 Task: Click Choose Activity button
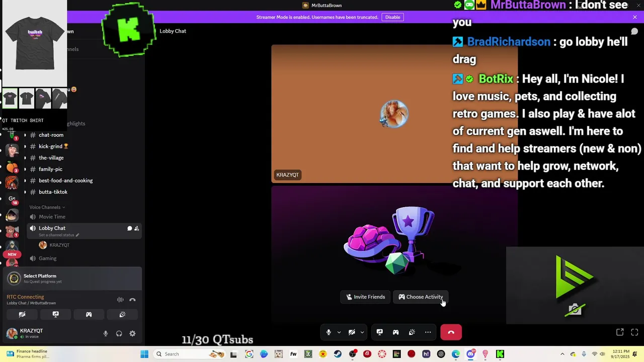(421, 297)
